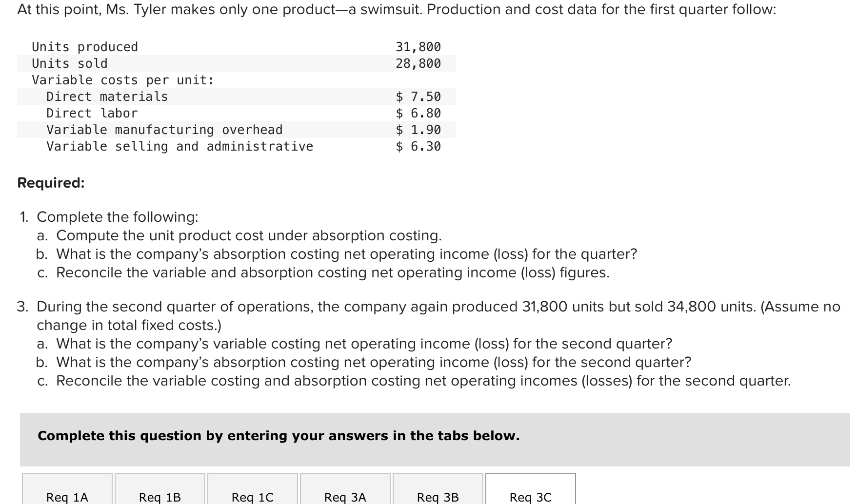Select the Units sold row label
The image size is (857, 504).
pyautogui.click(x=70, y=63)
